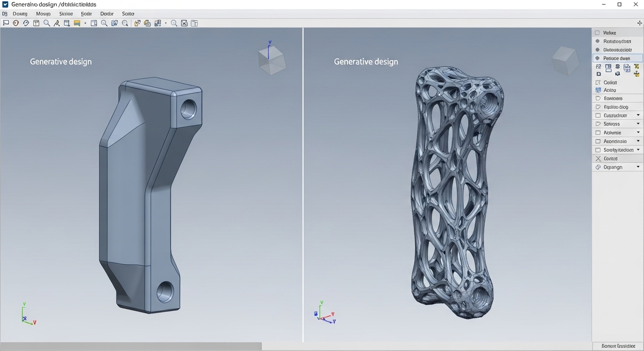644x351 pixels.
Task: Toggle the Cutcuductom checkbox
Action: point(598,116)
